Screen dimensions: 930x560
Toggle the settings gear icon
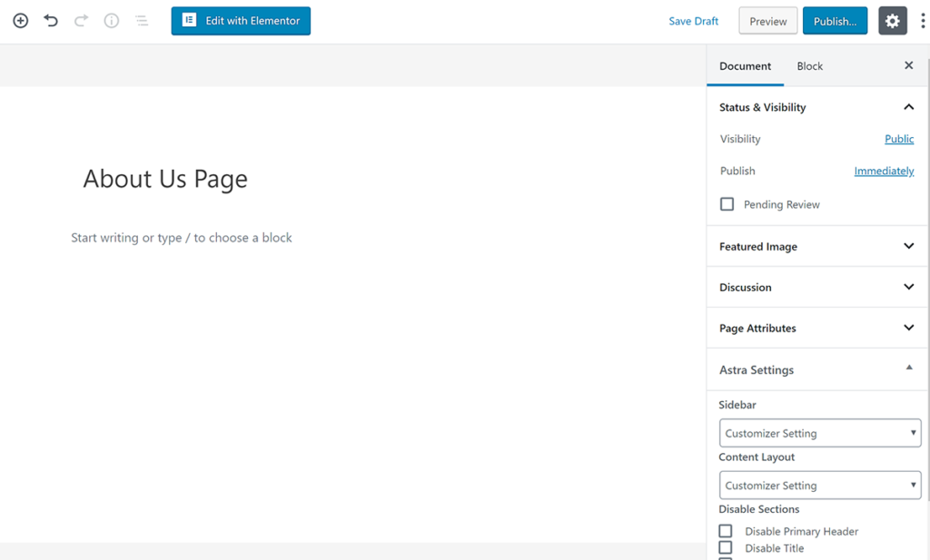(892, 21)
